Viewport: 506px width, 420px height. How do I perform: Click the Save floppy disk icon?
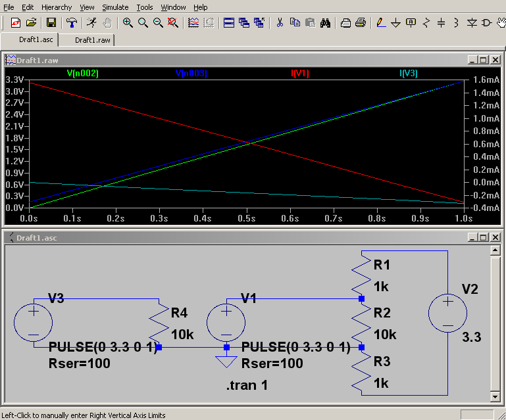coord(51,23)
